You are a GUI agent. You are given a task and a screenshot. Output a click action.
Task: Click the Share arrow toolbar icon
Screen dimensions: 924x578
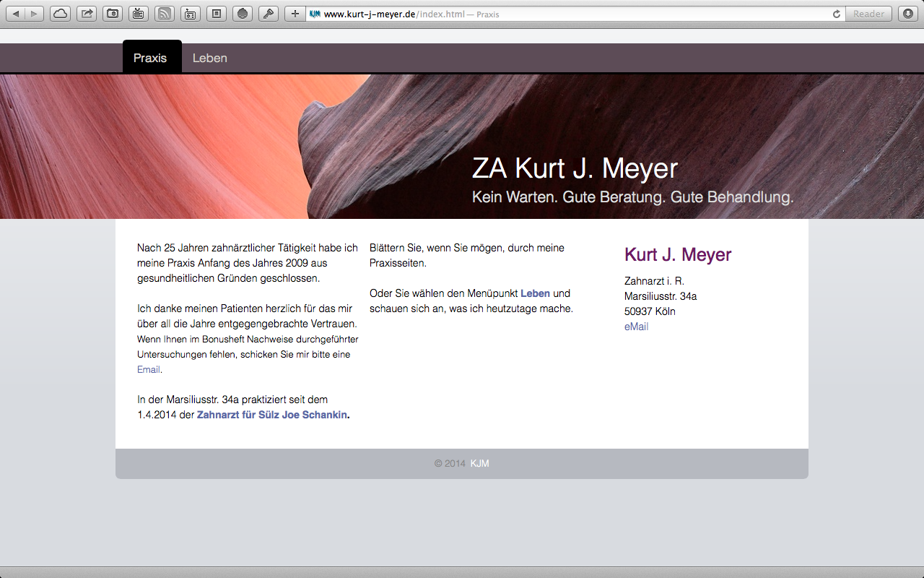click(87, 14)
